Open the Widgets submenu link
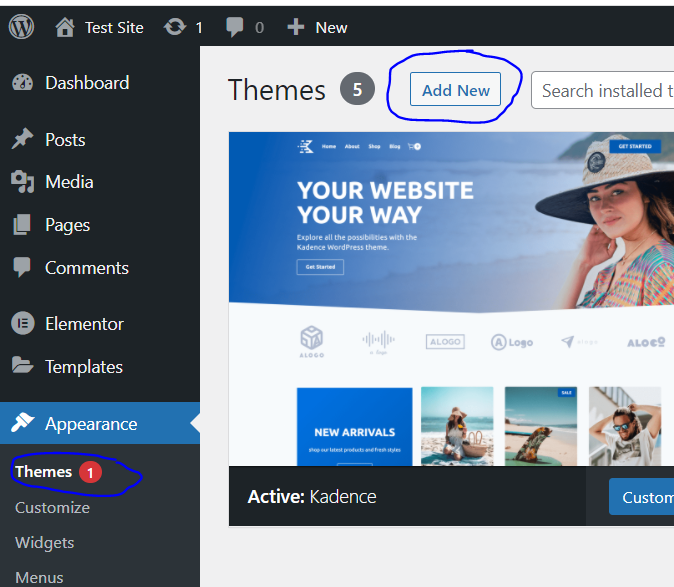The height and width of the screenshot is (587, 674). pyautogui.click(x=45, y=543)
